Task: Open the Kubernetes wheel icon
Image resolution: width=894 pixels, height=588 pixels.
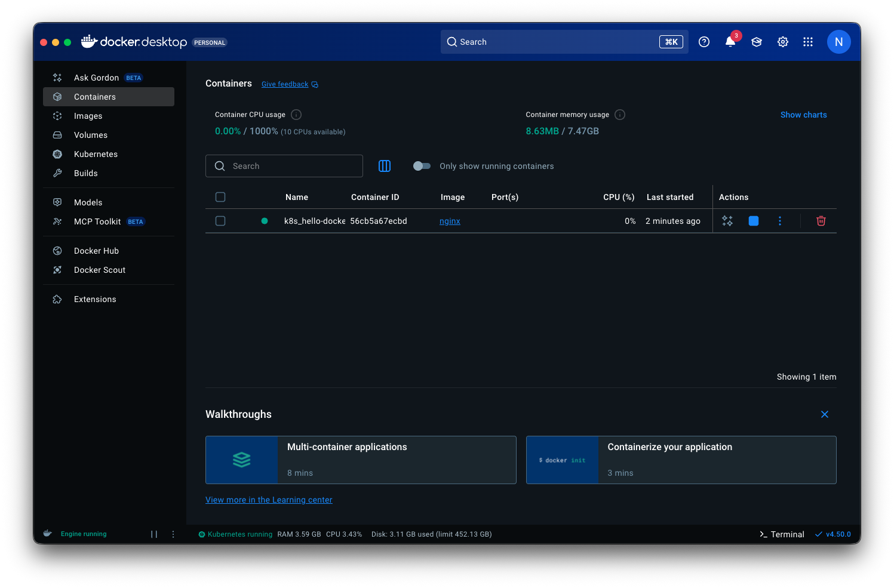Action: click(x=57, y=154)
